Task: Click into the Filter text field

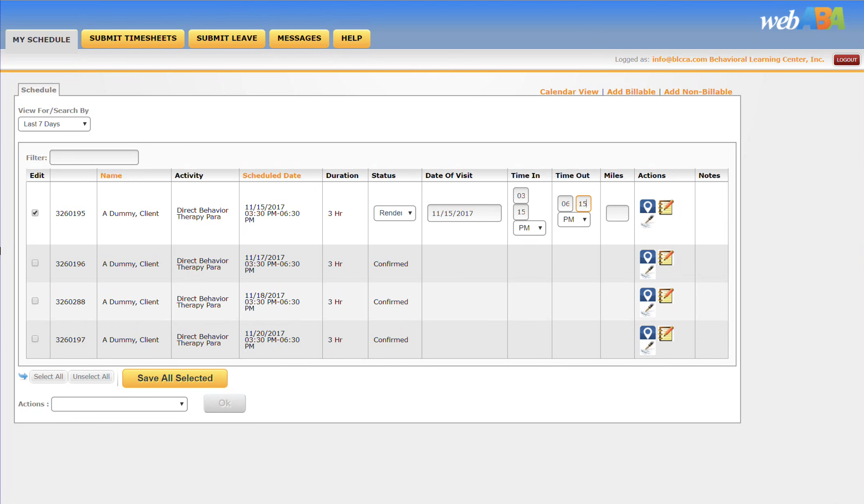Action: click(94, 157)
